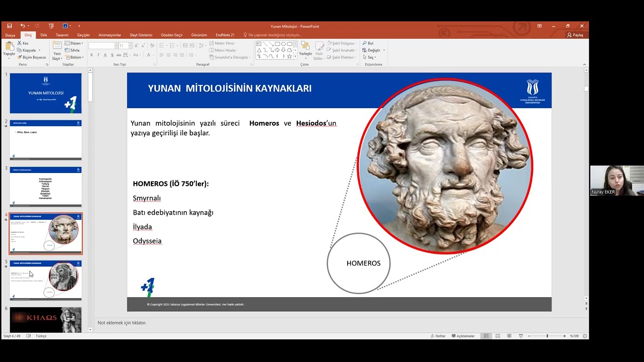Pick the star shape from gallery

tap(290, 56)
